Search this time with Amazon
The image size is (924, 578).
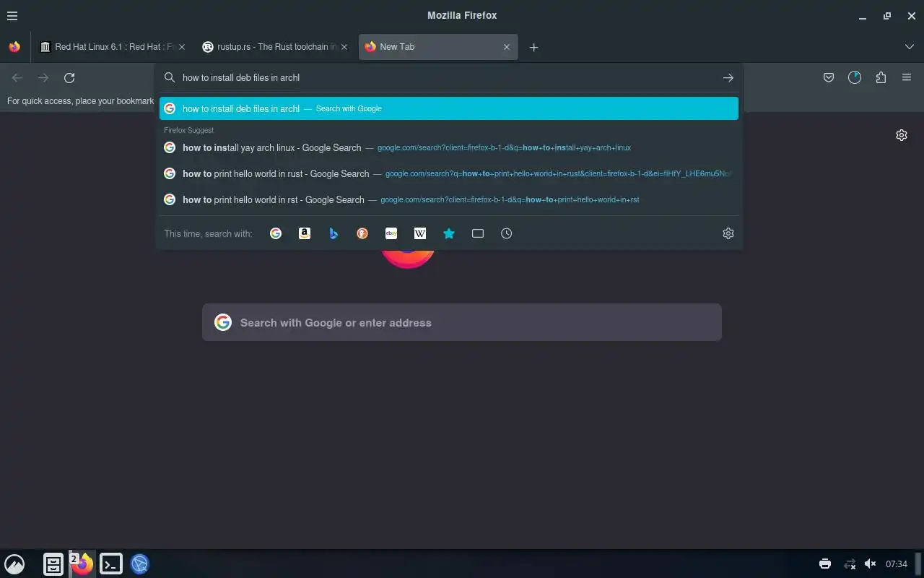click(305, 233)
